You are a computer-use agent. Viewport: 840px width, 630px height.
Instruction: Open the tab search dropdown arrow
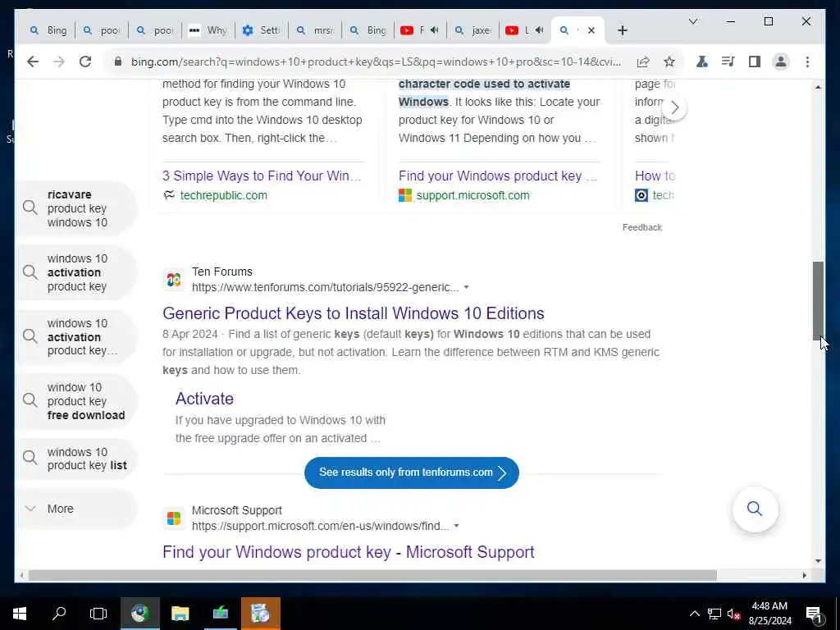click(692, 21)
